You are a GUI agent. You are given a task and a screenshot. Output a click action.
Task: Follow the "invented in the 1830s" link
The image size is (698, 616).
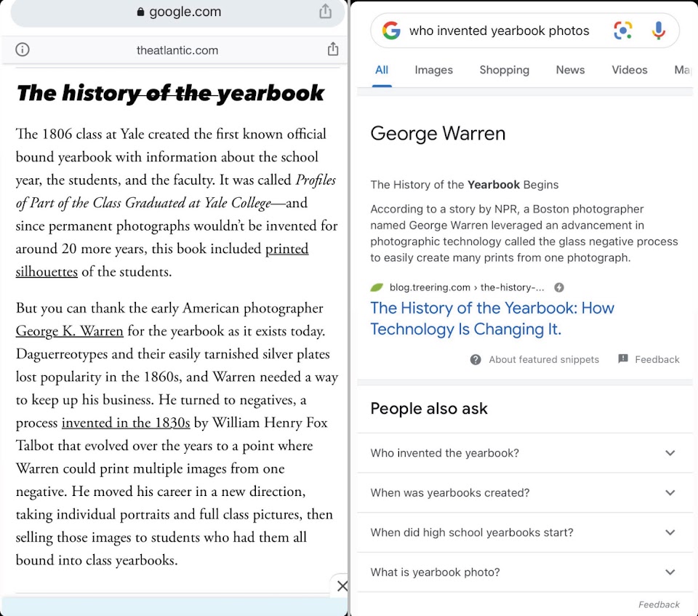click(x=126, y=423)
